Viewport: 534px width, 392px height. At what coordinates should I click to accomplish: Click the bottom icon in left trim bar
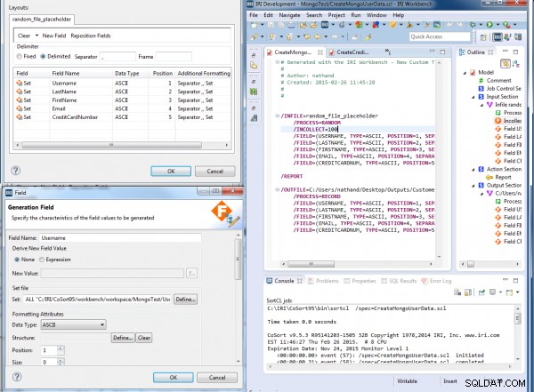(254, 118)
